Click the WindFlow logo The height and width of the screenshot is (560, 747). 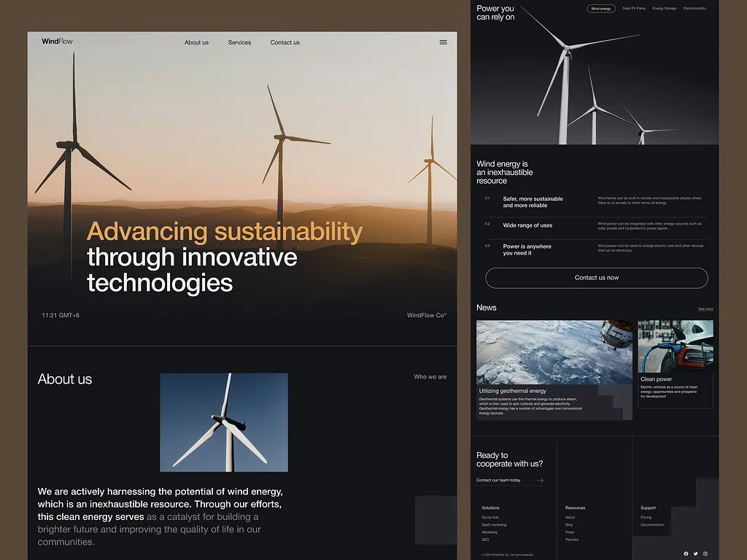click(x=57, y=42)
